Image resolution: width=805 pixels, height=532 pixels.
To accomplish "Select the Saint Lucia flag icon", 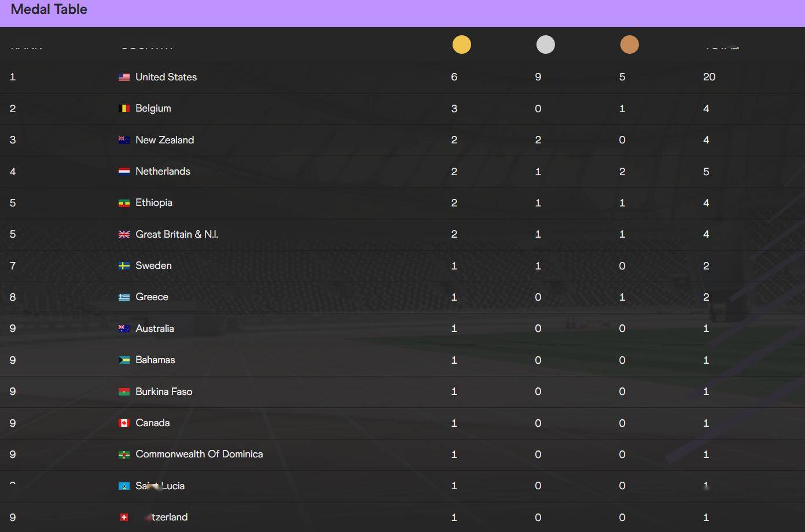I will pos(124,486).
